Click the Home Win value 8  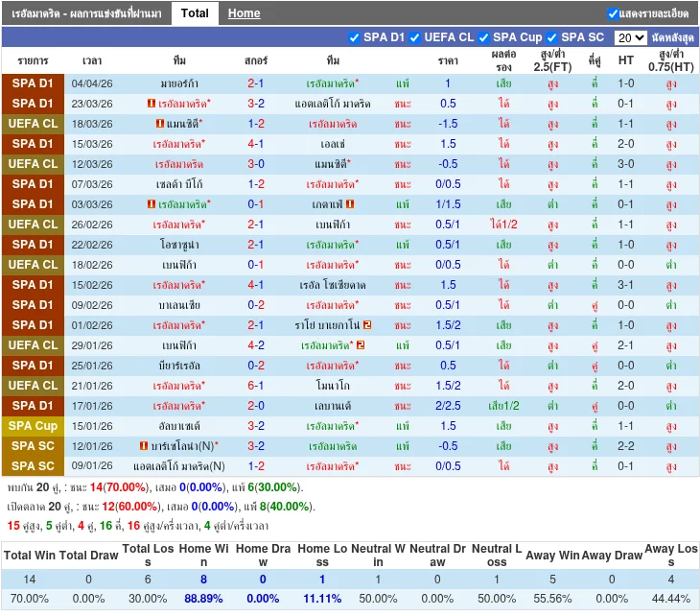(203, 579)
